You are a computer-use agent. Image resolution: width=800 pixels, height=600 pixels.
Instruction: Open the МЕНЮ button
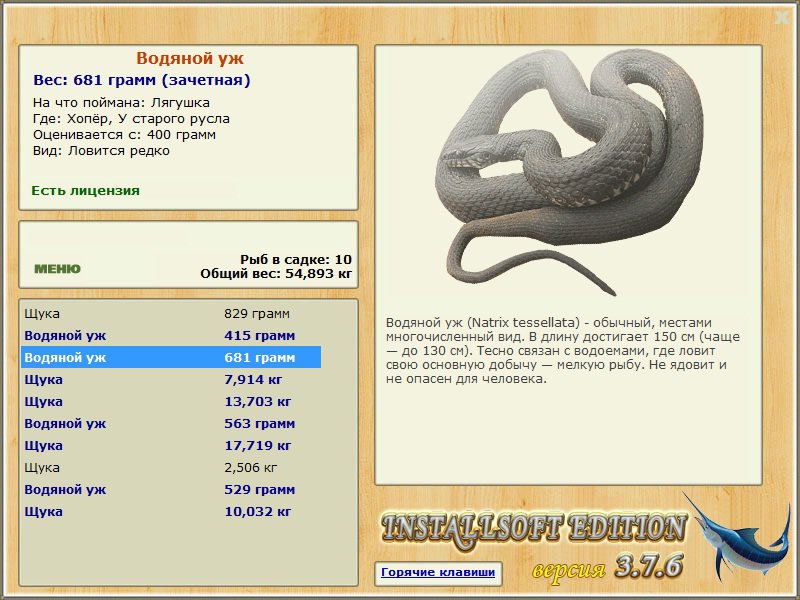(57, 269)
